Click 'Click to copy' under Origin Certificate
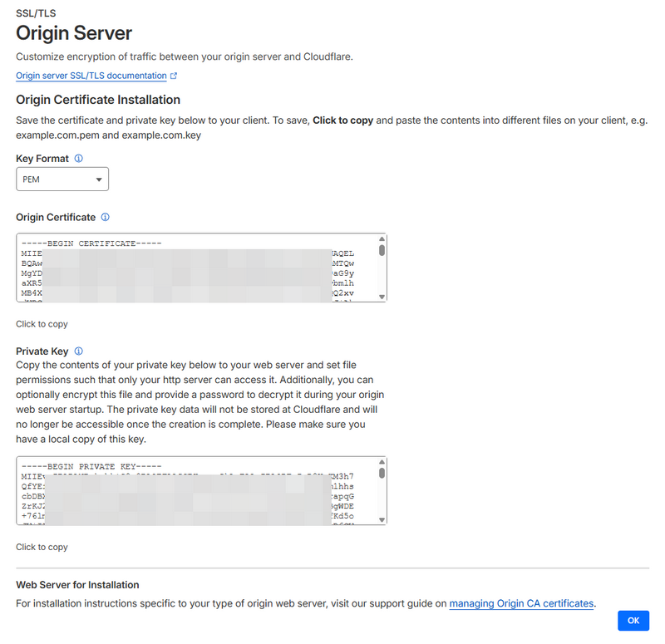 tap(42, 323)
